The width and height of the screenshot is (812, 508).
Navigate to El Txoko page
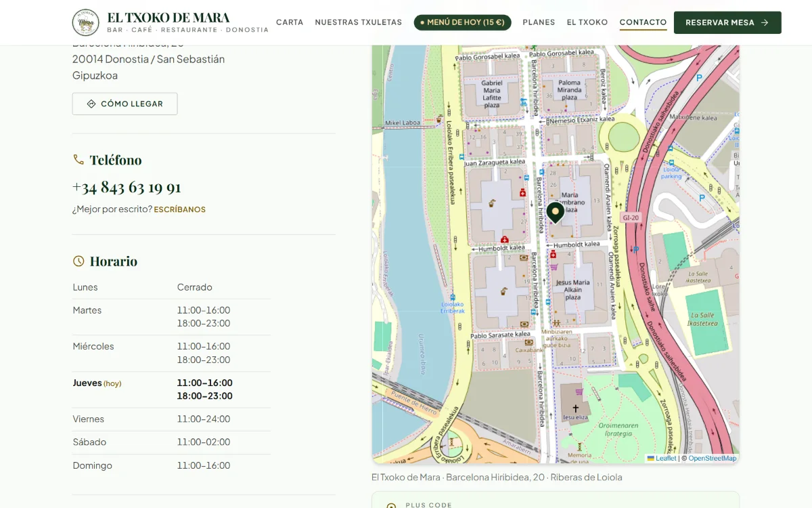(x=587, y=22)
